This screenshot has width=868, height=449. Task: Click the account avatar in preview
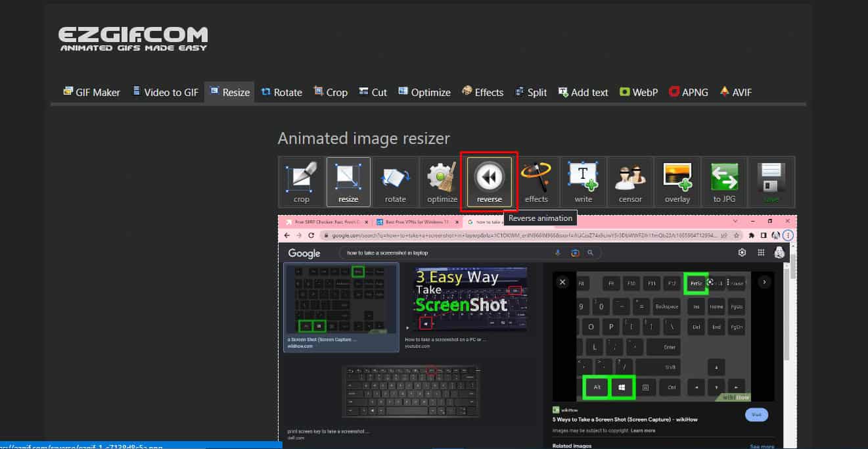[x=779, y=252]
